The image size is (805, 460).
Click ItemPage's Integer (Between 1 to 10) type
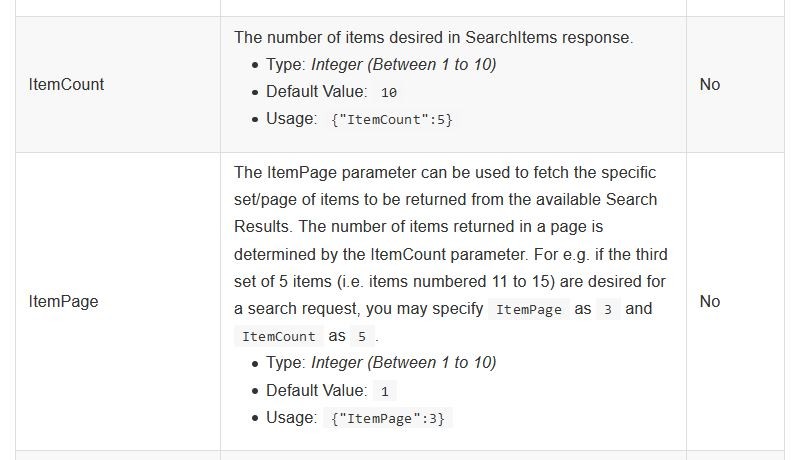(x=404, y=363)
